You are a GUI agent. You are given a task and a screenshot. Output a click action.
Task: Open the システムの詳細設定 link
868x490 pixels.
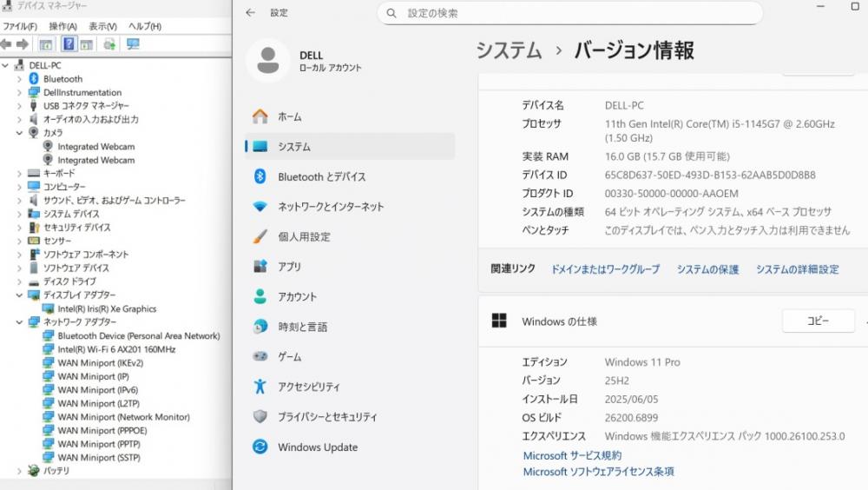[x=797, y=269]
